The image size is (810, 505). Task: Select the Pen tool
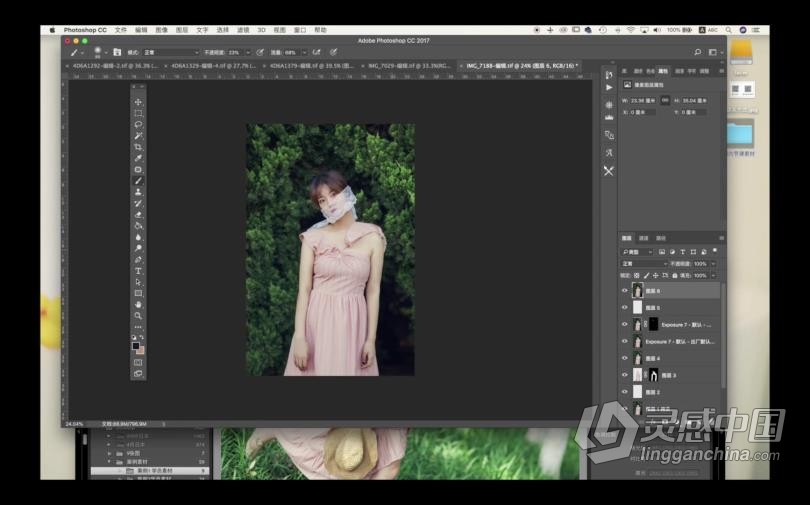tap(138, 260)
